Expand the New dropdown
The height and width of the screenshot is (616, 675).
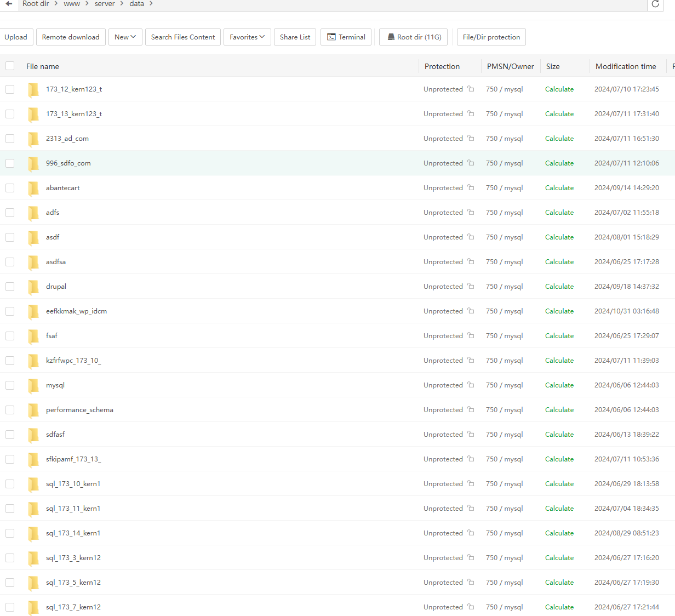point(125,37)
